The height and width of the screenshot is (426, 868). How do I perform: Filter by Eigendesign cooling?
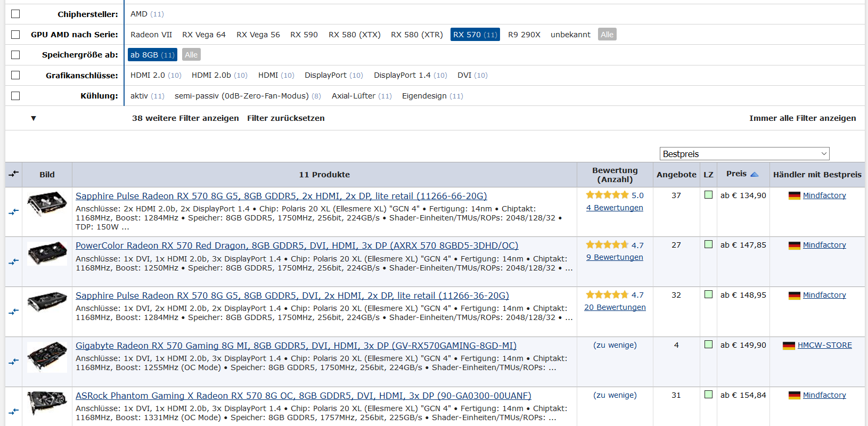point(432,96)
